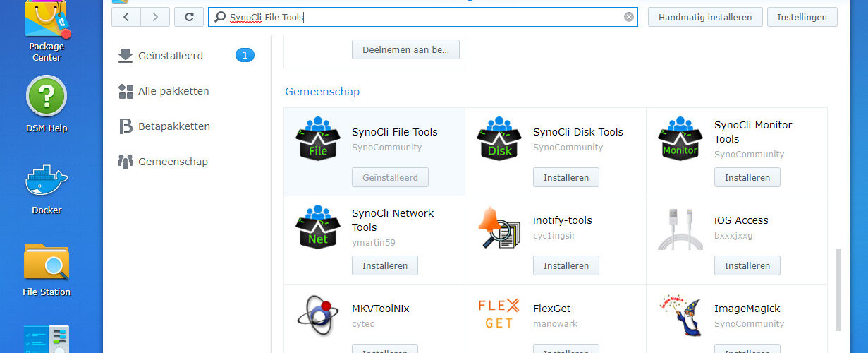
Task: Click the Betapakketten beta icon
Action: 126,126
